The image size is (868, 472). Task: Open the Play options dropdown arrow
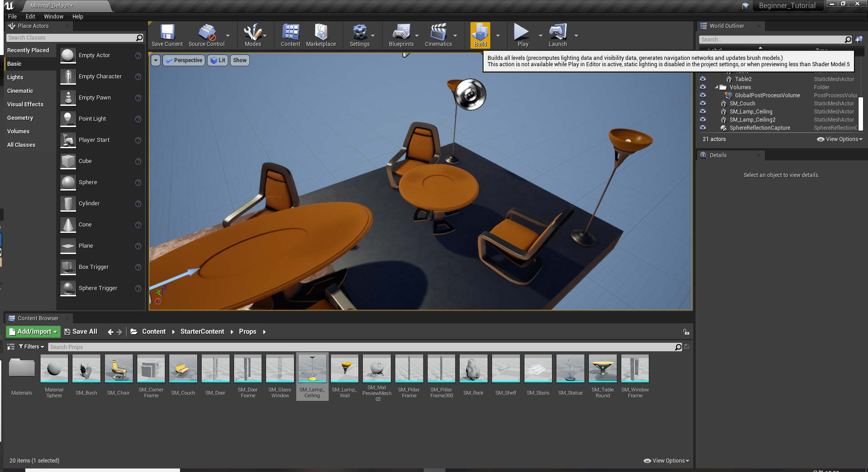(x=541, y=36)
